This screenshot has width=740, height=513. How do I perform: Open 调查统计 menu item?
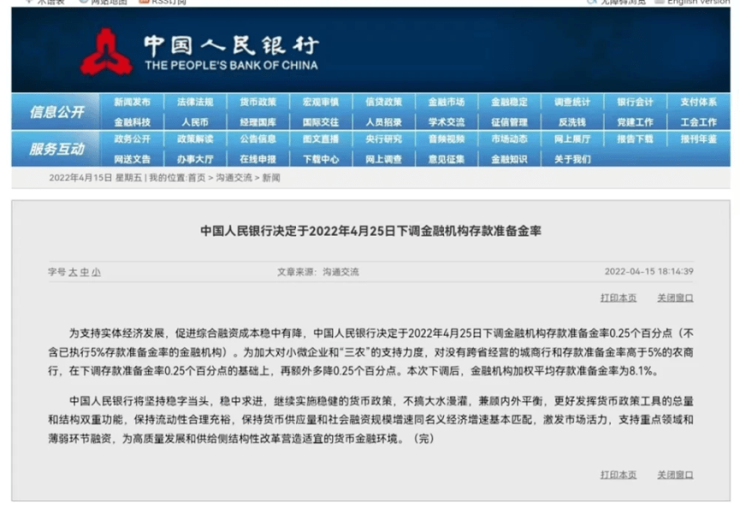click(572, 102)
